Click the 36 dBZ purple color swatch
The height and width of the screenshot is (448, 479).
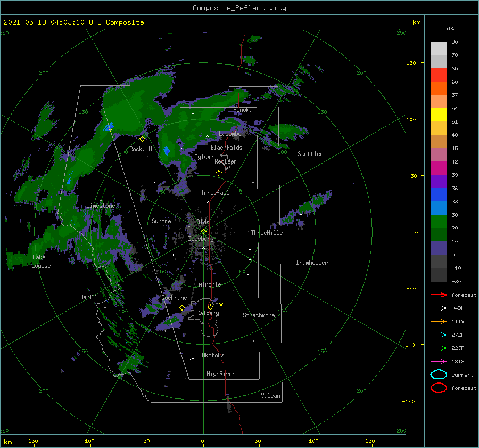[x=439, y=181]
